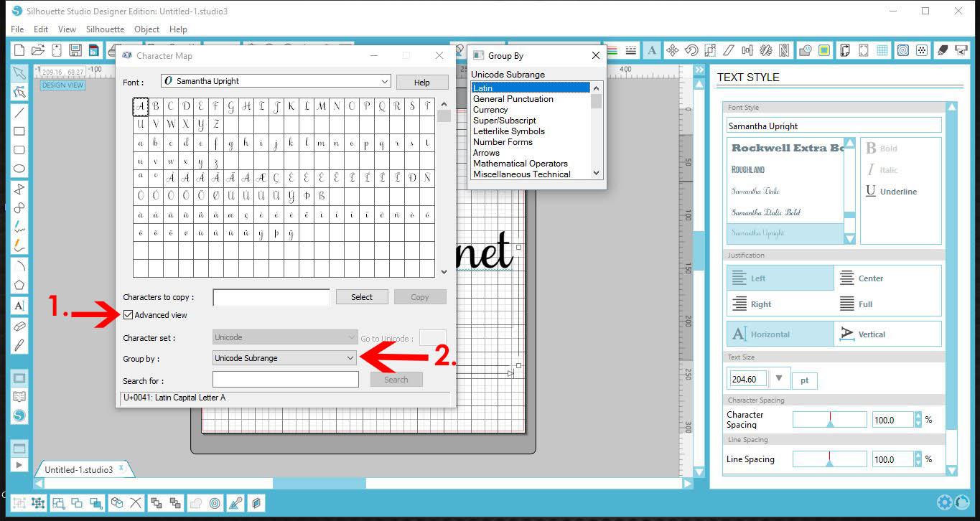Expand the Text Size dropdown arrow

coord(779,378)
